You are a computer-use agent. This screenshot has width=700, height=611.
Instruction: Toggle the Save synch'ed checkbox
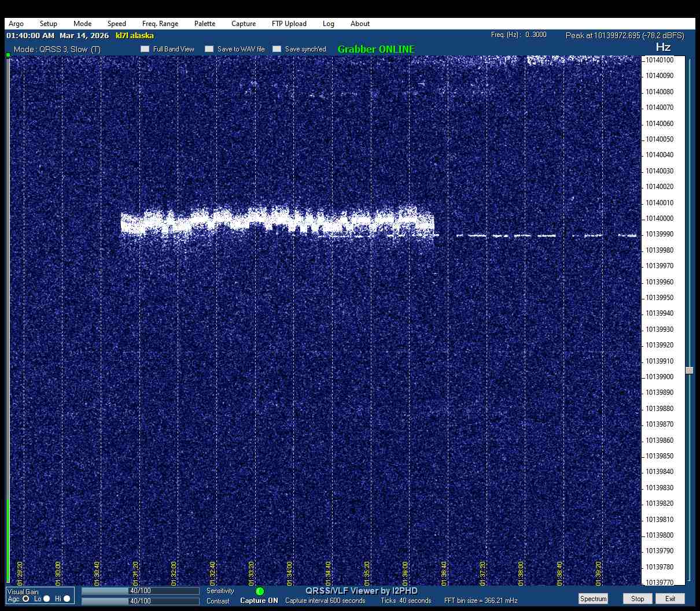pos(277,49)
